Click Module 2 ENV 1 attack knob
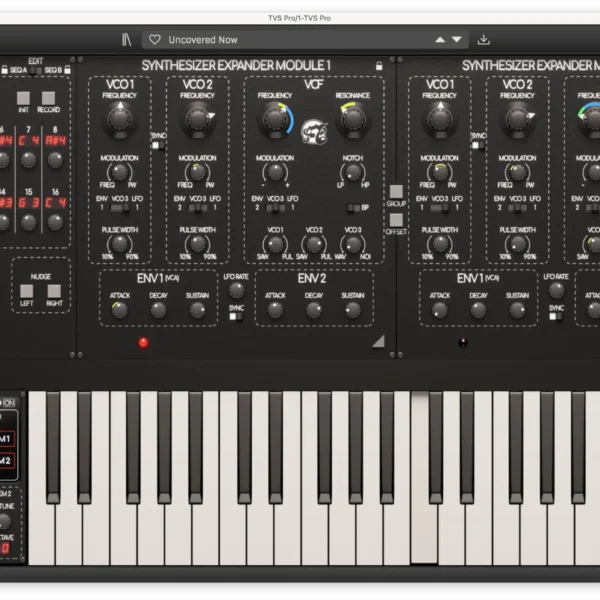The height and width of the screenshot is (600, 600). [440, 310]
